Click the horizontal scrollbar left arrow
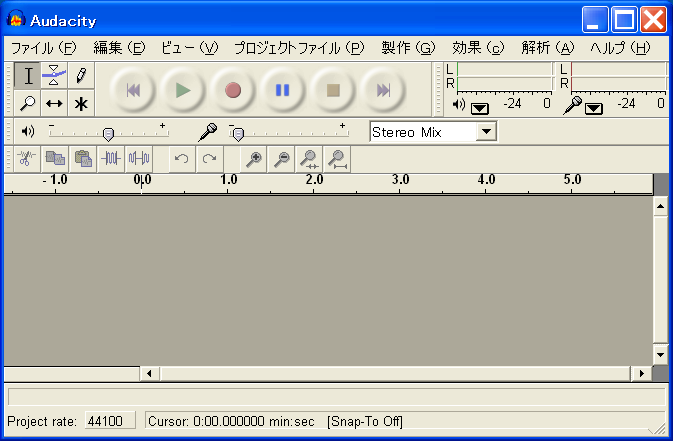The height and width of the screenshot is (441, 673). 149,373
